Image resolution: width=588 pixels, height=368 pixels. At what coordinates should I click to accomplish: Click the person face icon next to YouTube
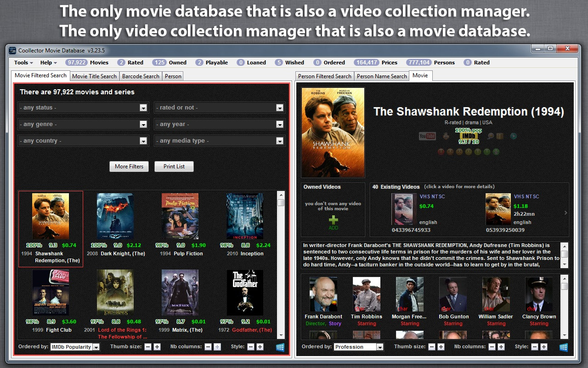point(446,136)
